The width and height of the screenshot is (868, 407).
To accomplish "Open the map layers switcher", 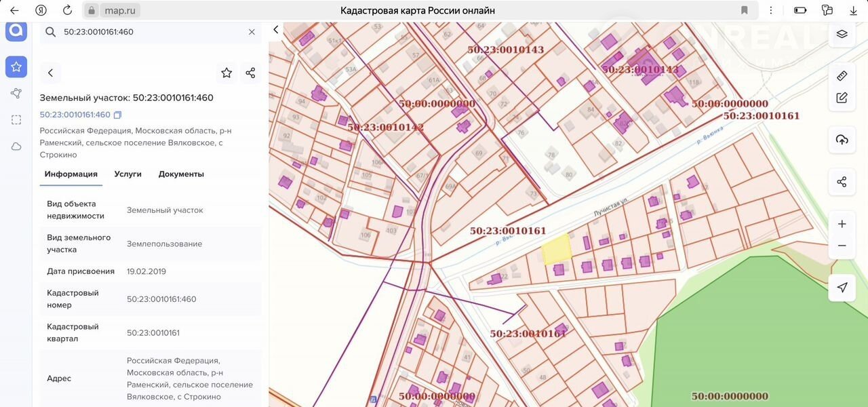I will click(x=842, y=34).
